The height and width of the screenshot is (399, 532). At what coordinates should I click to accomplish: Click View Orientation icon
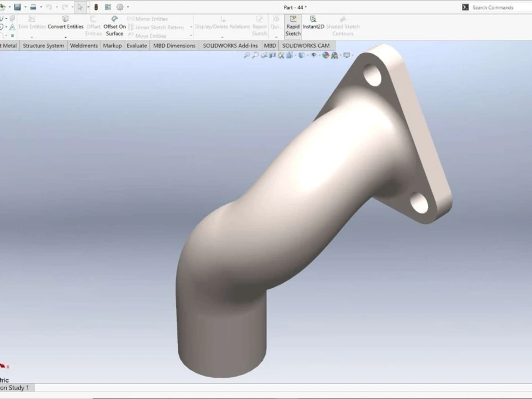pyautogui.click(x=289, y=55)
